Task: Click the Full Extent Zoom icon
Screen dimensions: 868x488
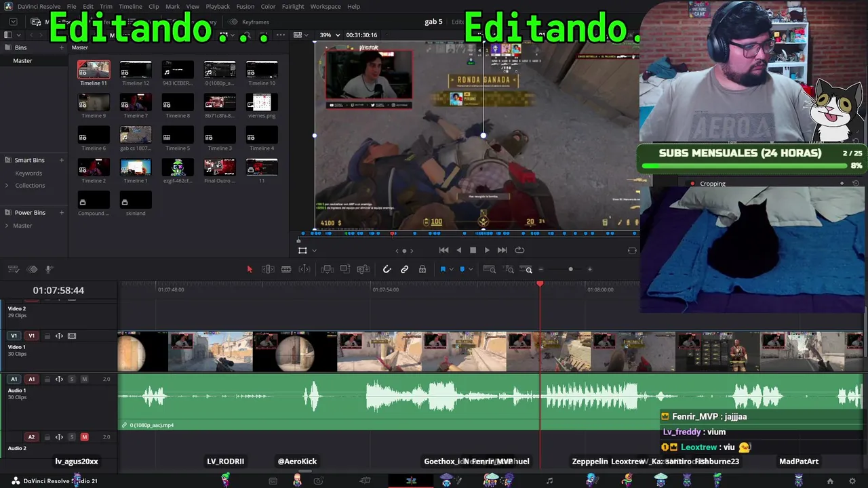Action: click(490, 269)
